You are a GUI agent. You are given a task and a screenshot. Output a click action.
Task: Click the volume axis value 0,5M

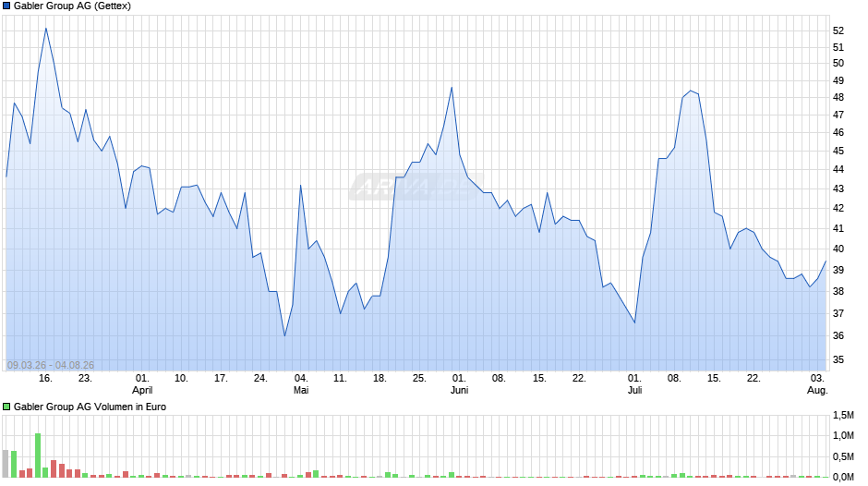(843, 456)
